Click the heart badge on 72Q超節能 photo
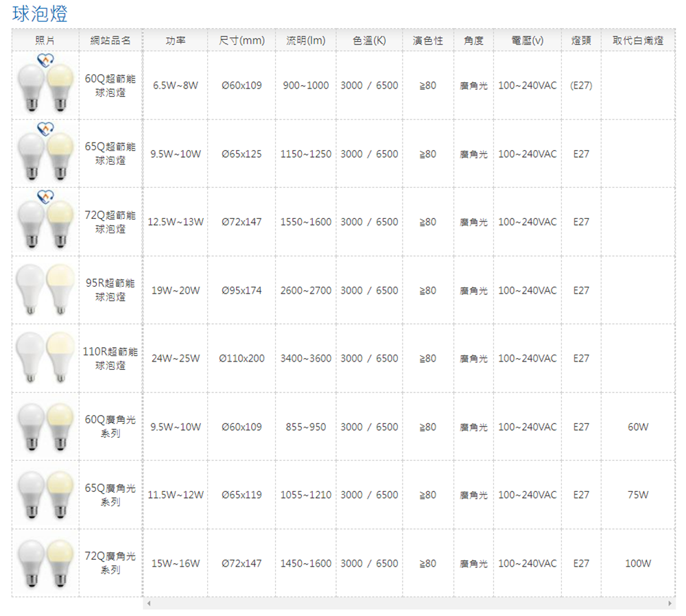 pos(45,196)
